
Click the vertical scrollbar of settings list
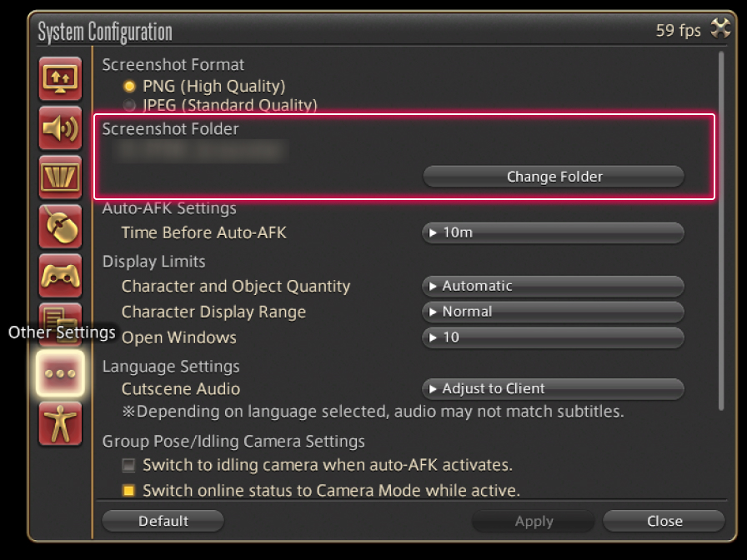(722, 233)
